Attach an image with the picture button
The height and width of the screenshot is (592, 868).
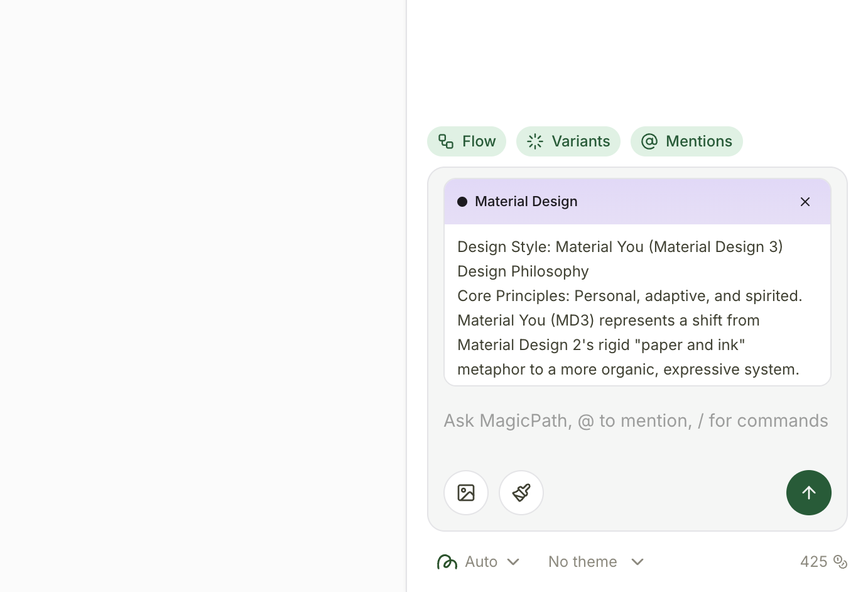point(466,493)
